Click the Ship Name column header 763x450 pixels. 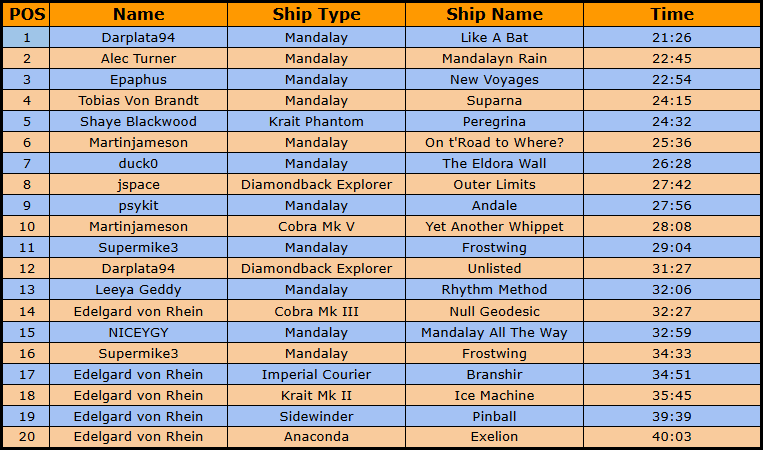coord(494,14)
